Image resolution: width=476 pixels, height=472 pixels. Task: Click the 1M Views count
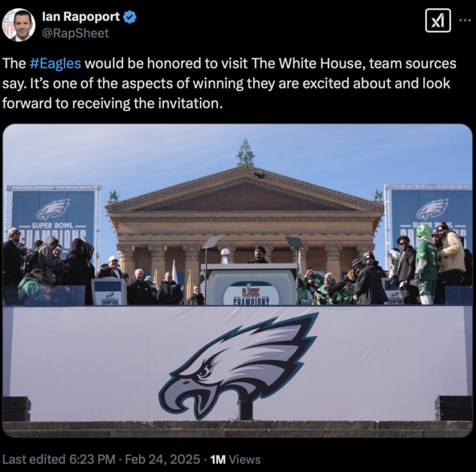pos(235,459)
